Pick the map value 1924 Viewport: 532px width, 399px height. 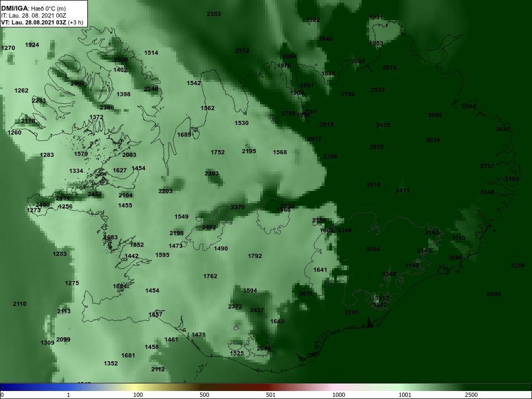pyautogui.click(x=32, y=45)
